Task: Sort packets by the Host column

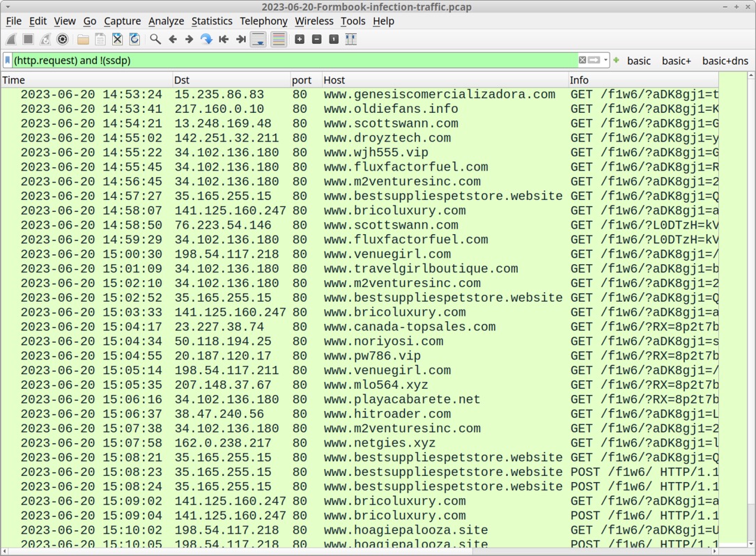Action: 445,80
